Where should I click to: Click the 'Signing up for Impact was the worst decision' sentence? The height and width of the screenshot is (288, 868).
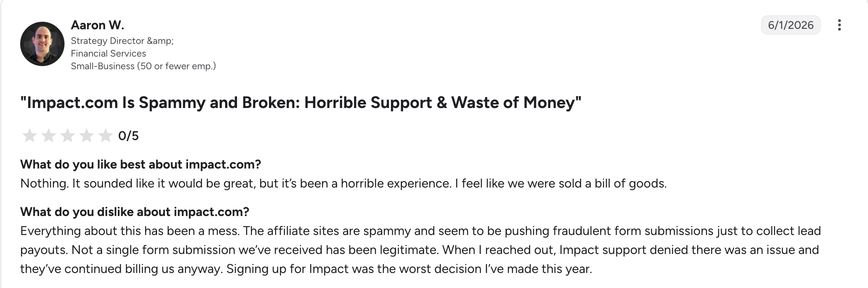point(409,269)
